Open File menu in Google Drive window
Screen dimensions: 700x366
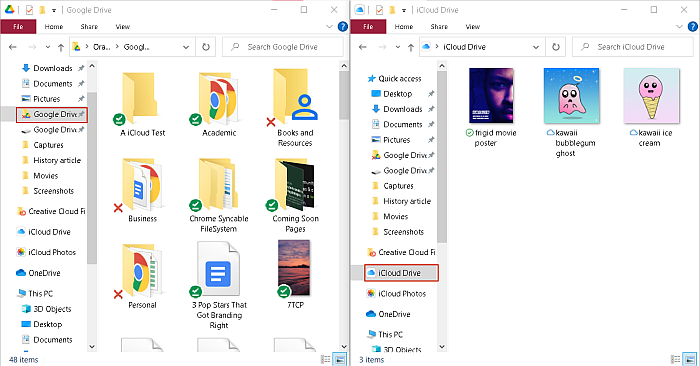click(18, 27)
